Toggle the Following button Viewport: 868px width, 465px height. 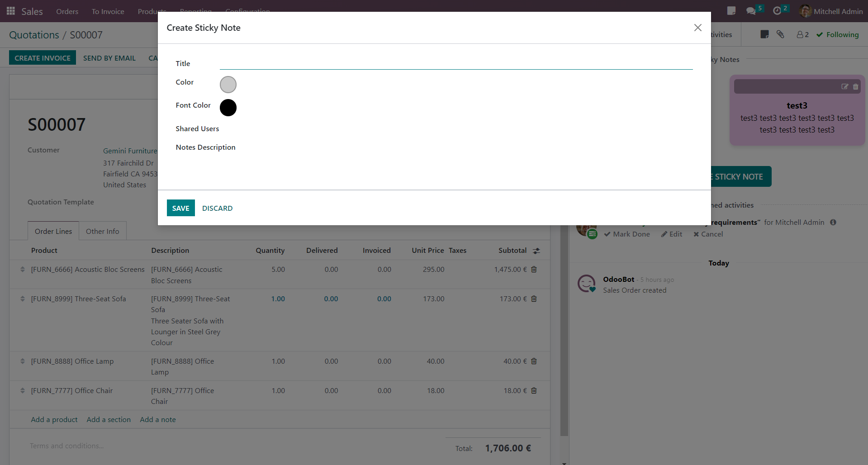pos(837,34)
